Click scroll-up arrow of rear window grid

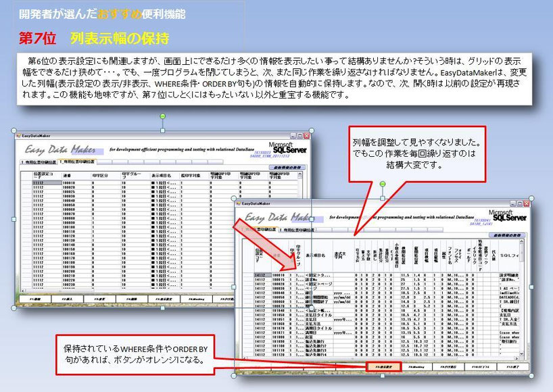299,174
